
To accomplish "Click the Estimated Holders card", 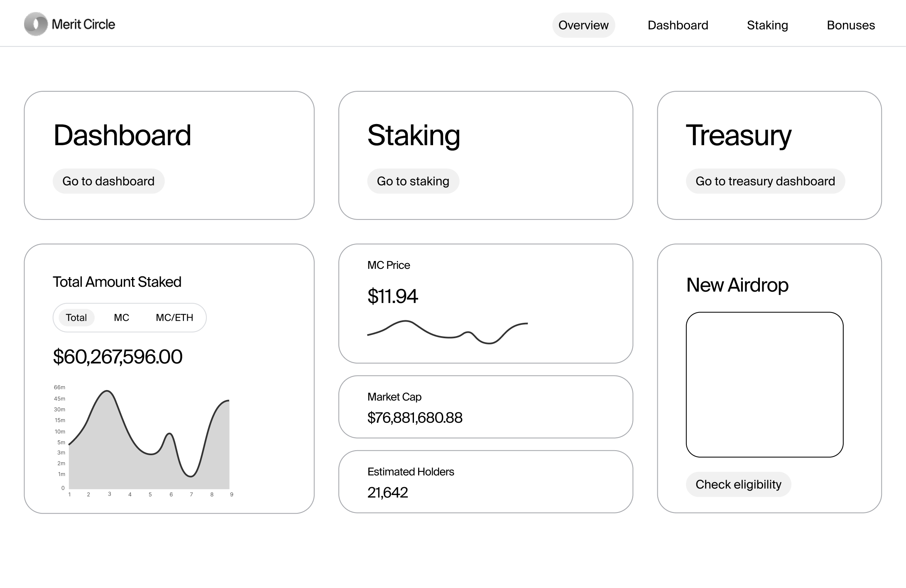I will [485, 482].
